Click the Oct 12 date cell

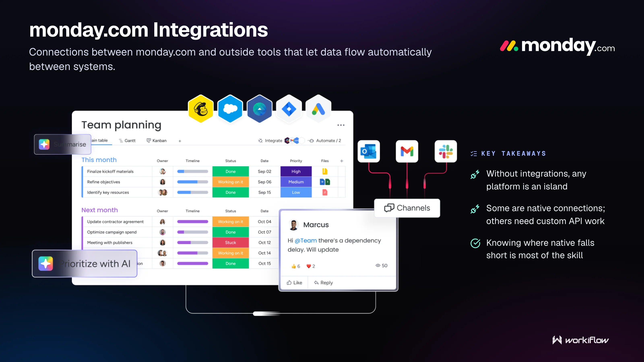tap(264, 243)
